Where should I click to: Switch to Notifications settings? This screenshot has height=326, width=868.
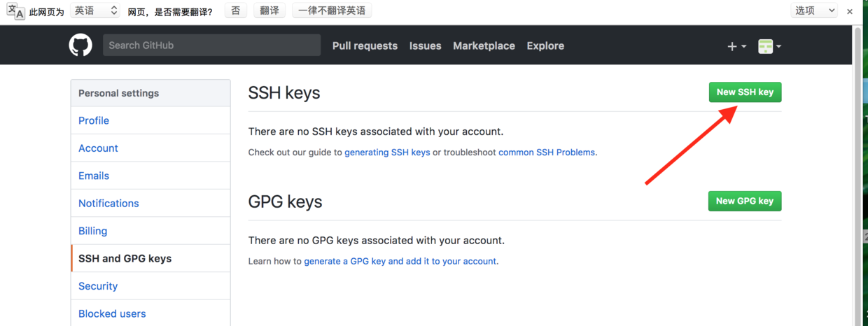tap(108, 204)
